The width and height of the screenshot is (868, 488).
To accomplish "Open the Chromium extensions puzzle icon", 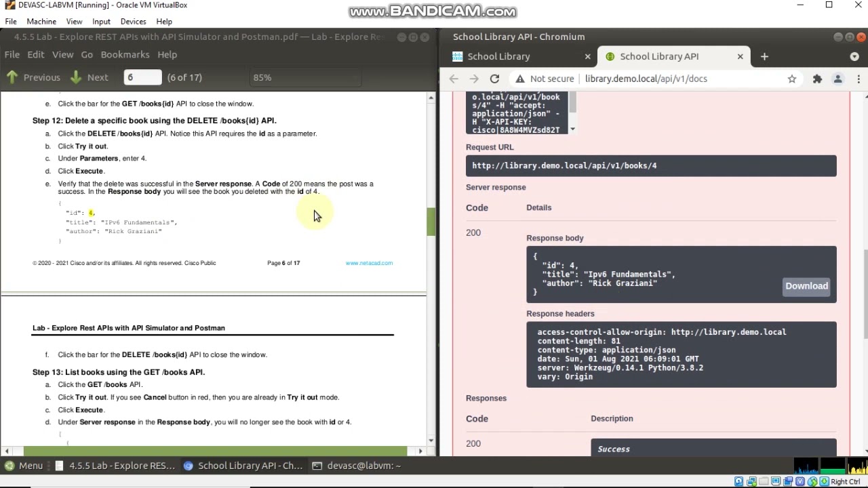I will (x=817, y=79).
